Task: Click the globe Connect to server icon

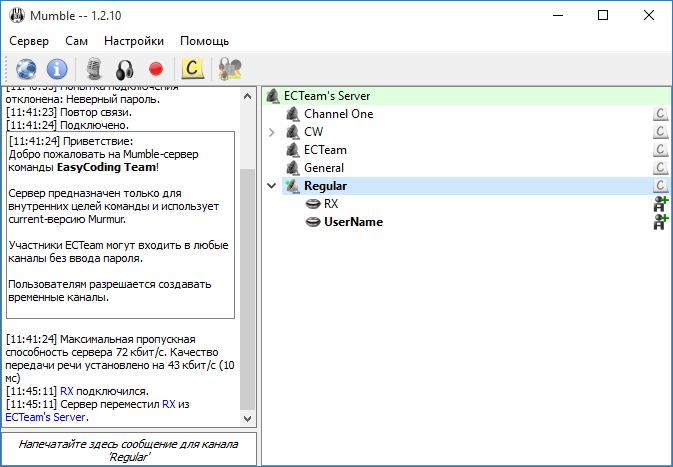Action: click(x=26, y=69)
